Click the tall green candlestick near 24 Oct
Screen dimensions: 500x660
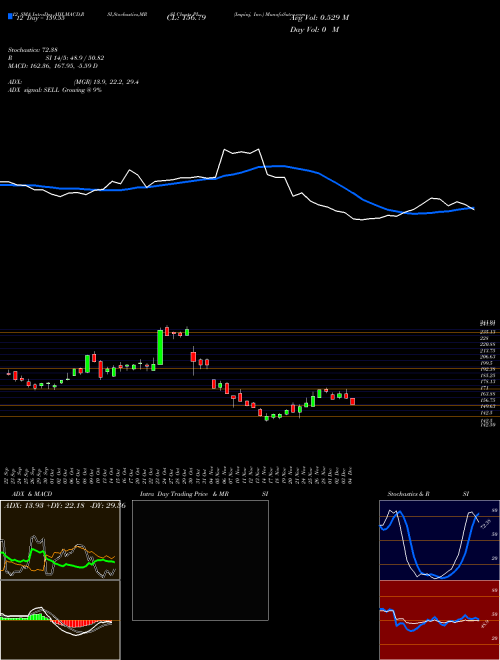click(x=160, y=347)
